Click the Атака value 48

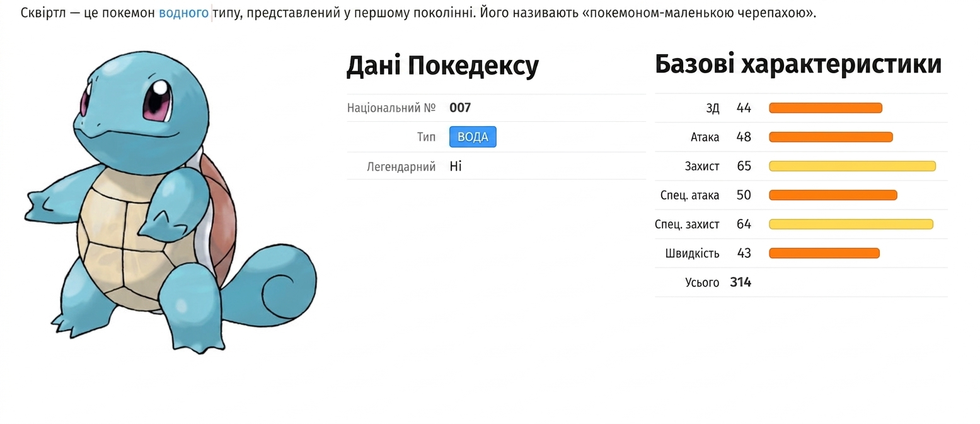tap(744, 137)
